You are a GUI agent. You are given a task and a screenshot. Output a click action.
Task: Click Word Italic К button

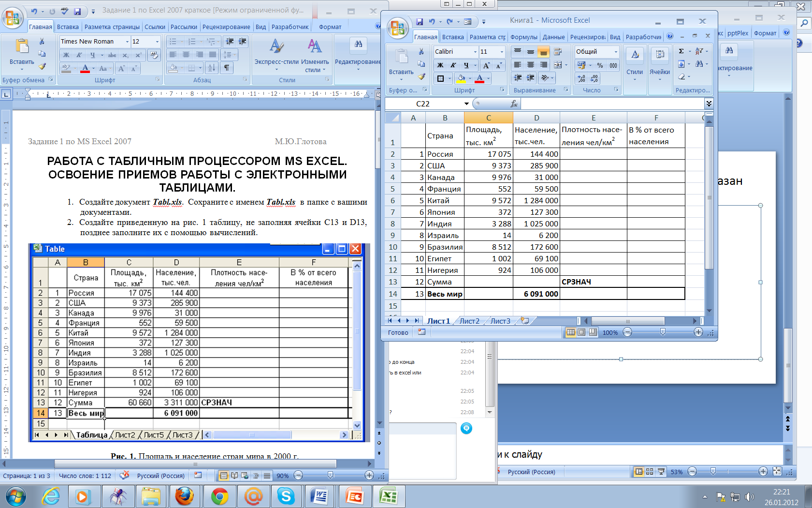point(79,55)
